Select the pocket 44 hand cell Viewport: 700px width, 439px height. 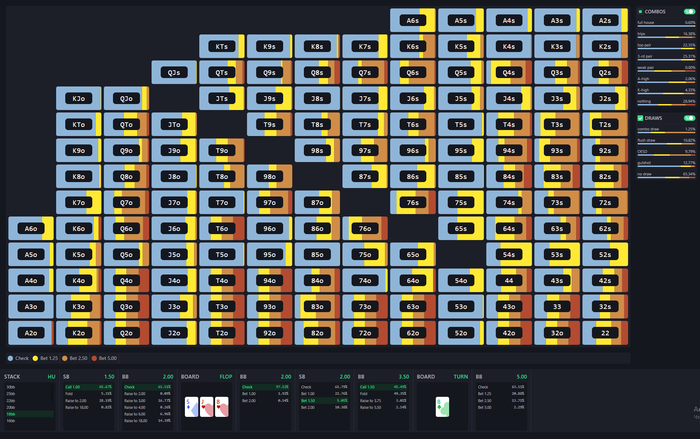(509, 280)
